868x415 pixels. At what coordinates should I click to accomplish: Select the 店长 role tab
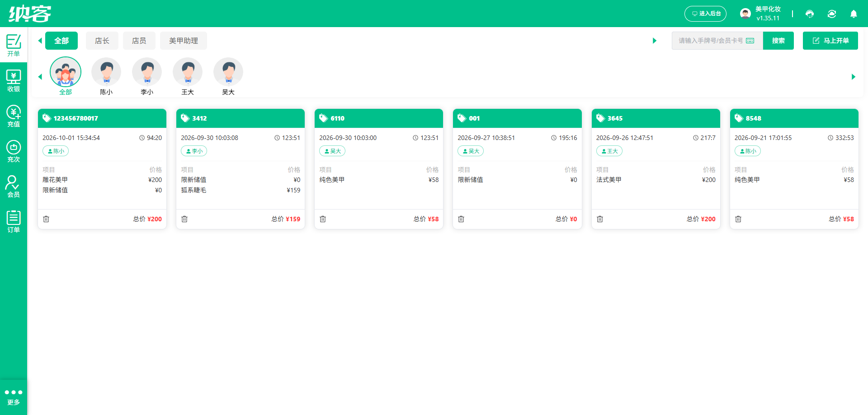(x=102, y=41)
